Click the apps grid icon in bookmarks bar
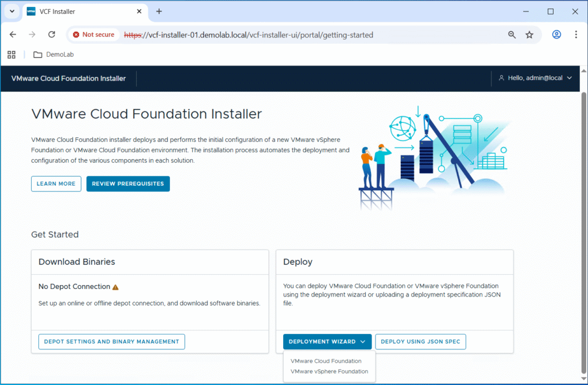588x385 pixels. (11, 55)
